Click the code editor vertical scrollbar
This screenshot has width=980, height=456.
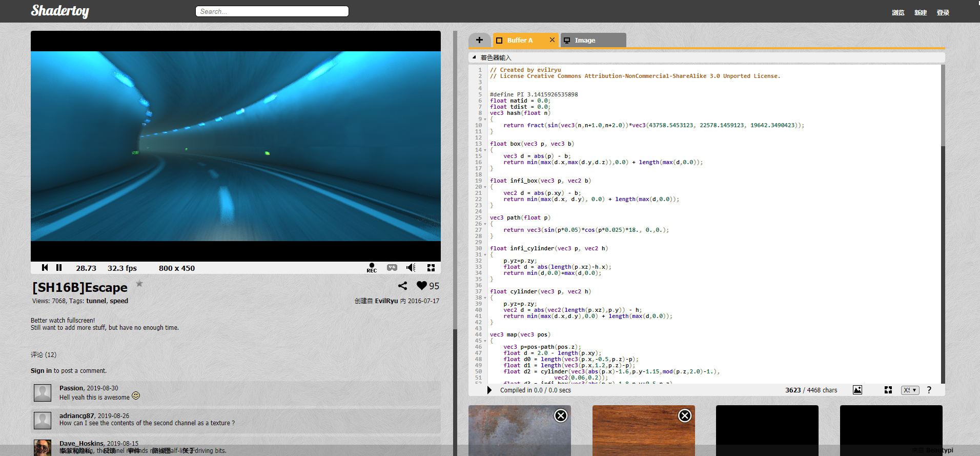[943, 224]
